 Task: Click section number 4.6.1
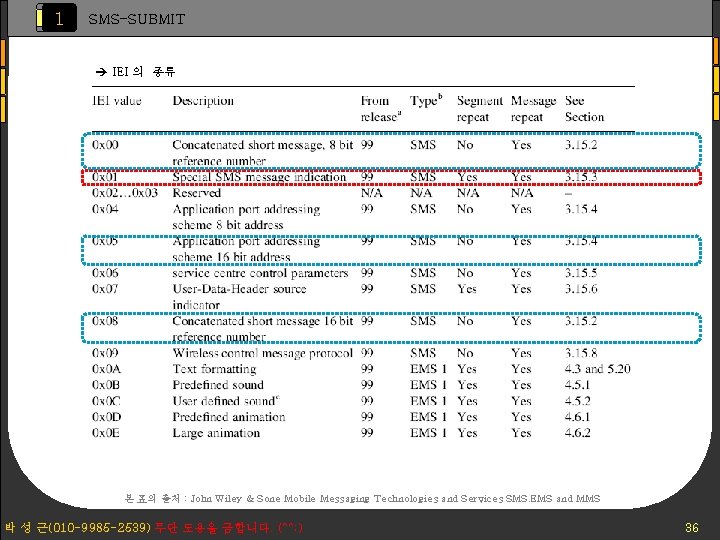(577, 417)
